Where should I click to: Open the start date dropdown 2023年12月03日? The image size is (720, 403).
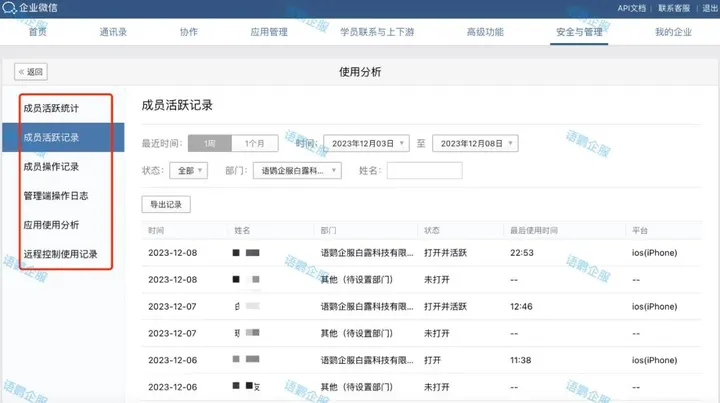367,143
